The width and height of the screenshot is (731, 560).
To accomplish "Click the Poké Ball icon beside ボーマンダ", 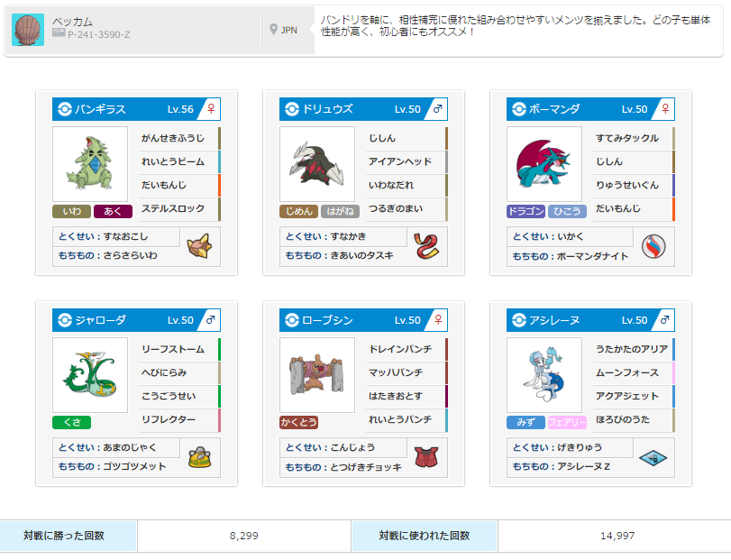I will coord(519,109).
